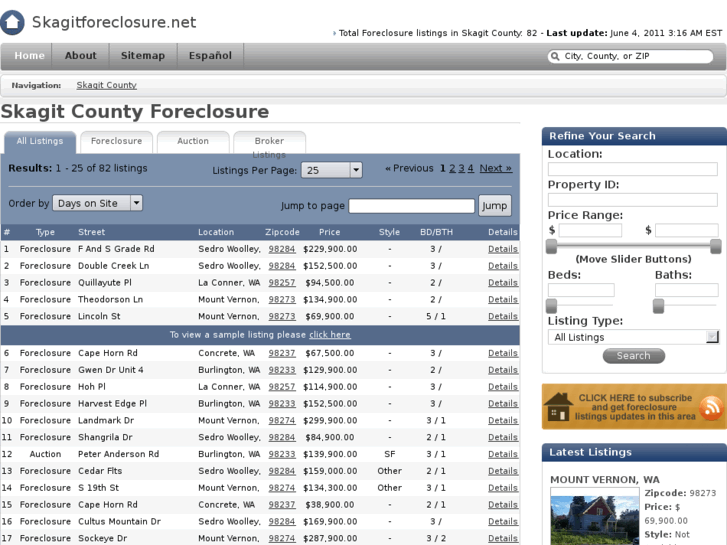Open the Sitemap menu item
Image resolution: width=727 pixels, height=545 pixels.
coord(143,56)
